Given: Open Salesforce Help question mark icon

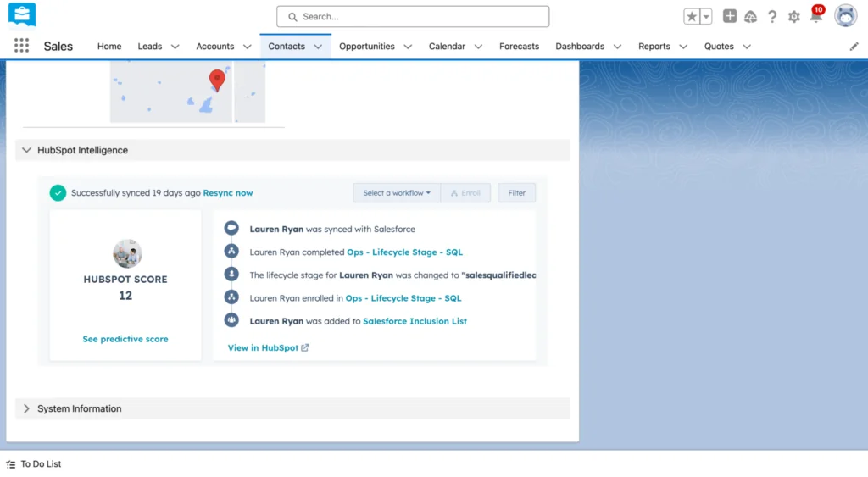Looking at the screenshot, I should pyautogui.click(x=772, y=17).
